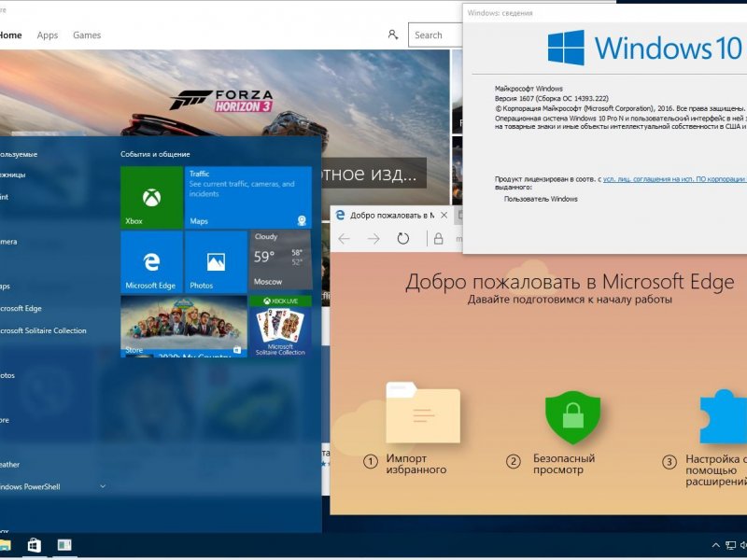Open "Импорт избранного" on the Edge welcome page
The height and width of the screenshot is (560, 747).
tap(416, 464)
